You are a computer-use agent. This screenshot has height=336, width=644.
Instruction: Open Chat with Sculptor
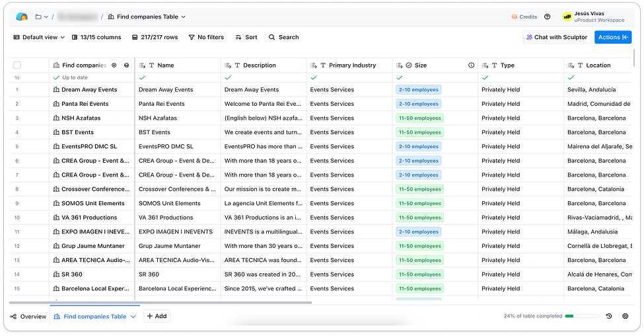[x=557, y=37]
